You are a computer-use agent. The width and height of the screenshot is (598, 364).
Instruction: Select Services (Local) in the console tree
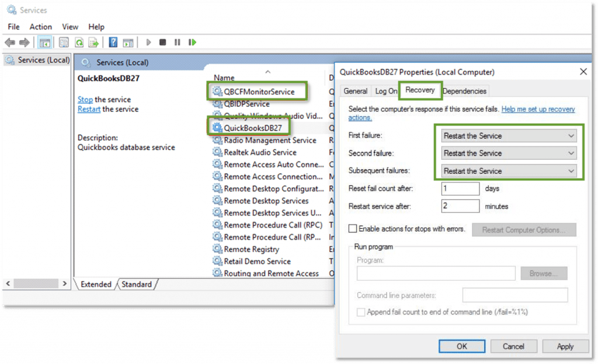pos(37,60)
